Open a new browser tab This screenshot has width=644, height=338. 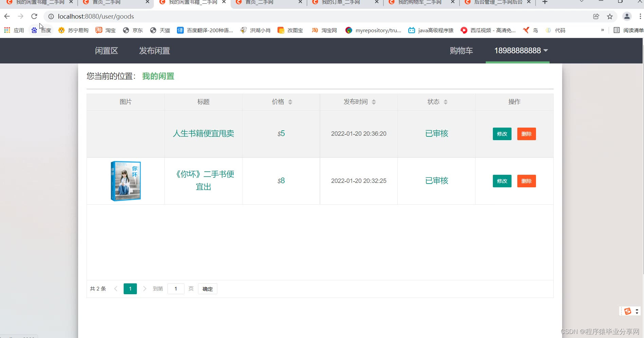coord(545,2)
